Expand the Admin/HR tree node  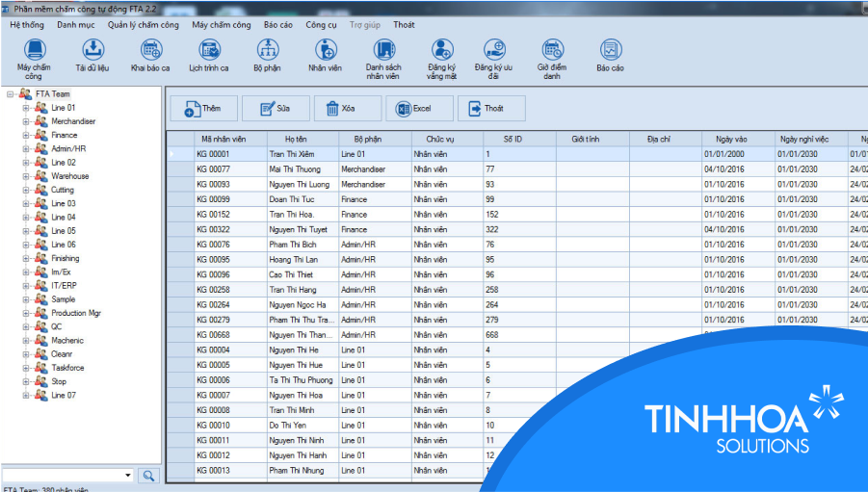click(x=26, y=149)
